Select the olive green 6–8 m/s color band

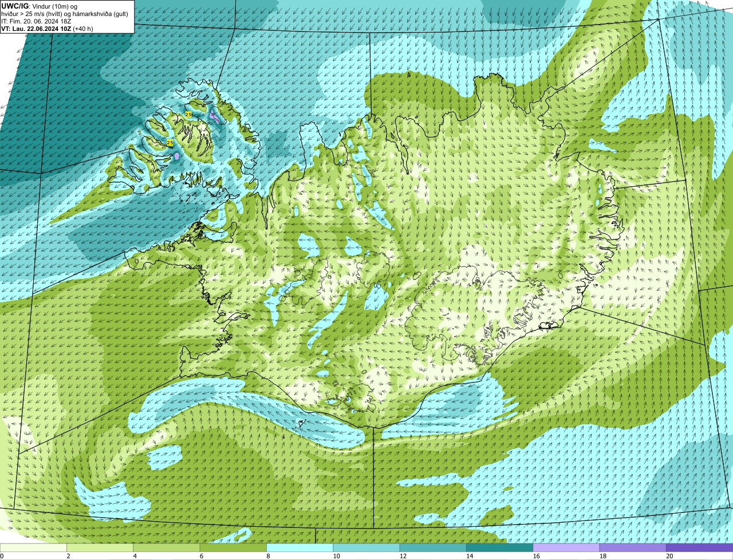[x=234, y=547]
